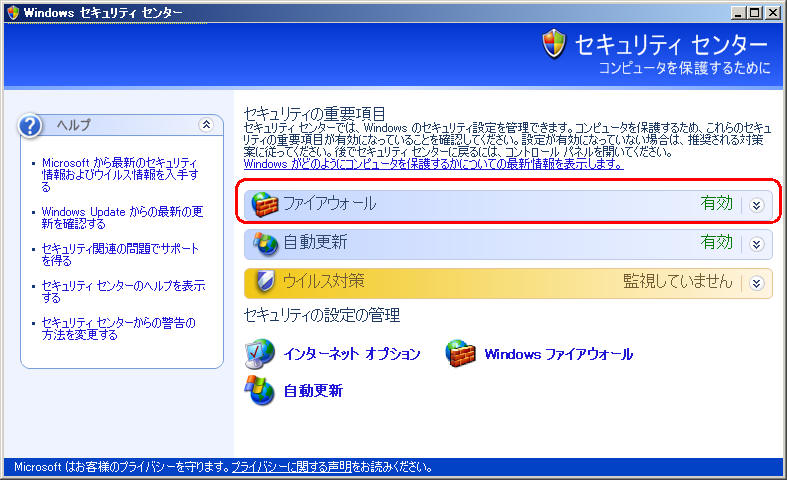
Task: Expand the ウイルス対策 section chevron
Action: (757, 282)
